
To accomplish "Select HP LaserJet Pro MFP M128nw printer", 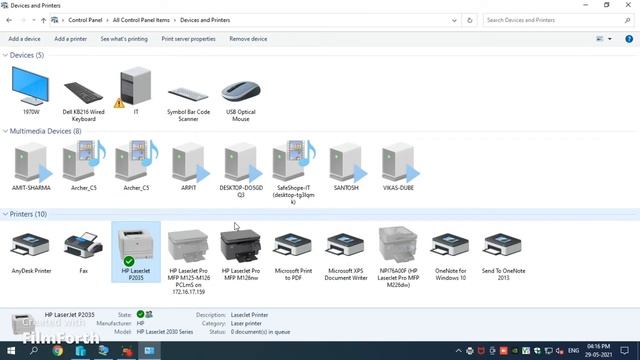I will pos(241,255).
